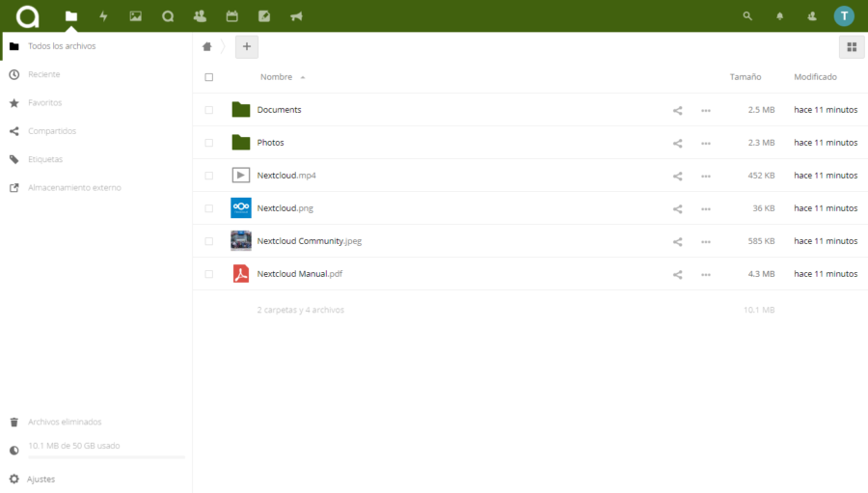Click the storage usage quota bar
The height and width of the screenshot is (493, 868).
tap(106, 457)
